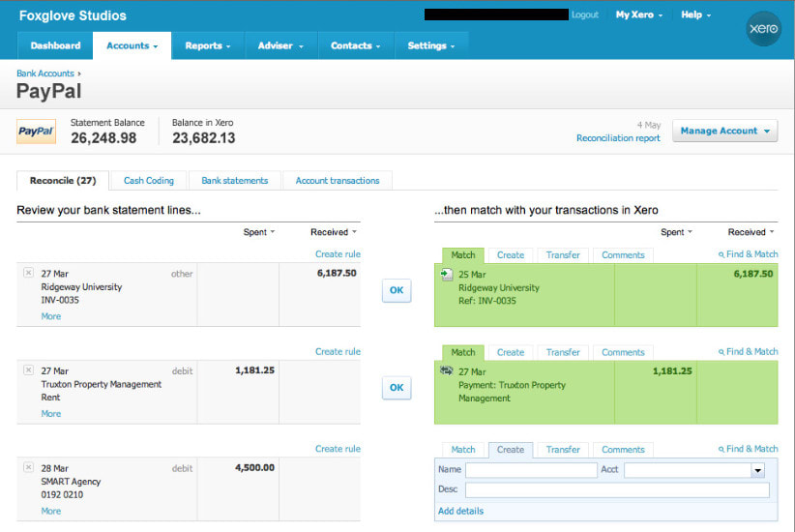Viewport: 795px width, 532px height.
Task: Select Transfer tab for Truxton payment
Action: pyautogui.click(x=563, y=352)
